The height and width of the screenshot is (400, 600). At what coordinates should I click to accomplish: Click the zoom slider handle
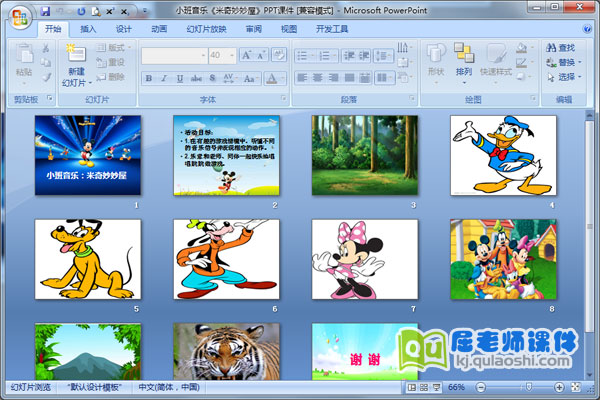point(529,387)
